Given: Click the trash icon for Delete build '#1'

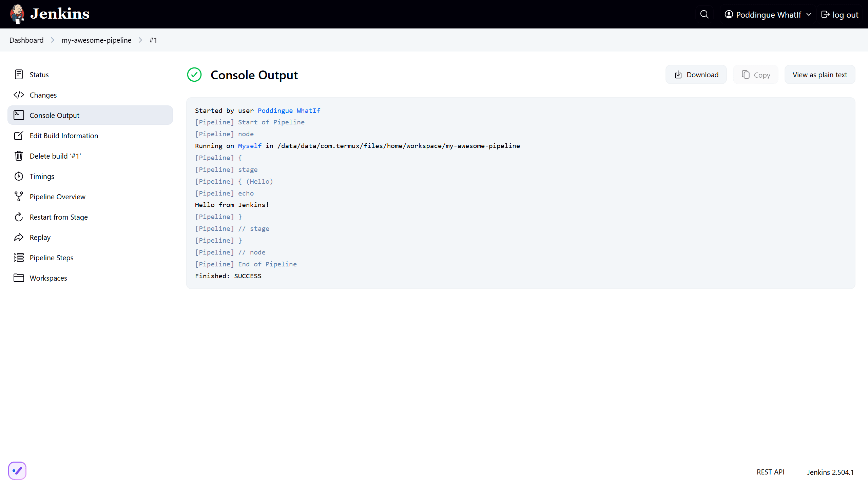Looking at the screenshot, I should [19, 156].
